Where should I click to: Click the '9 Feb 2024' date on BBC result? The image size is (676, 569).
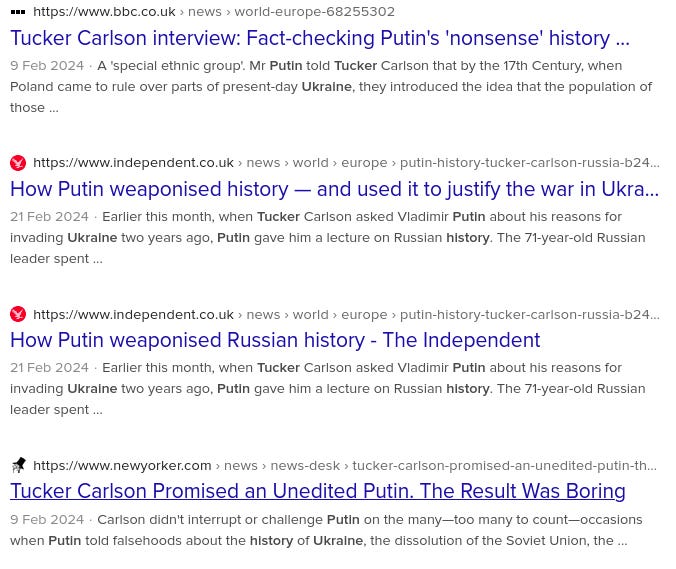(47, 66)
